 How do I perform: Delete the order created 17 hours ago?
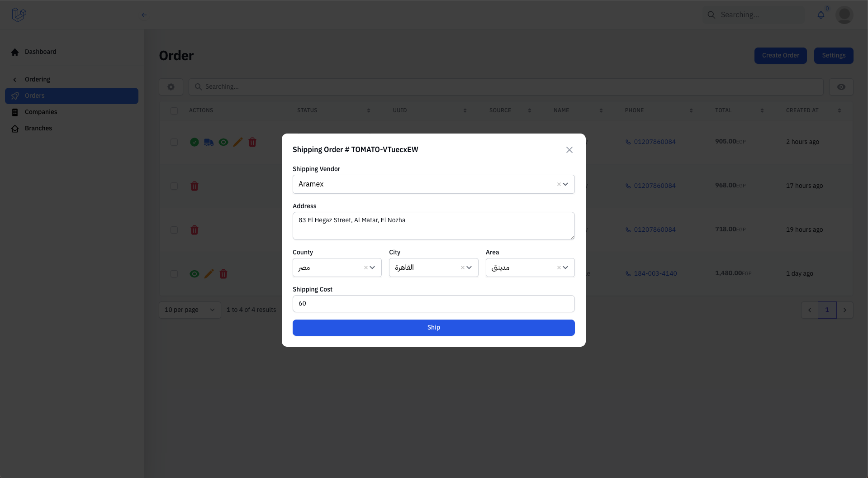[x=194, y=186]
